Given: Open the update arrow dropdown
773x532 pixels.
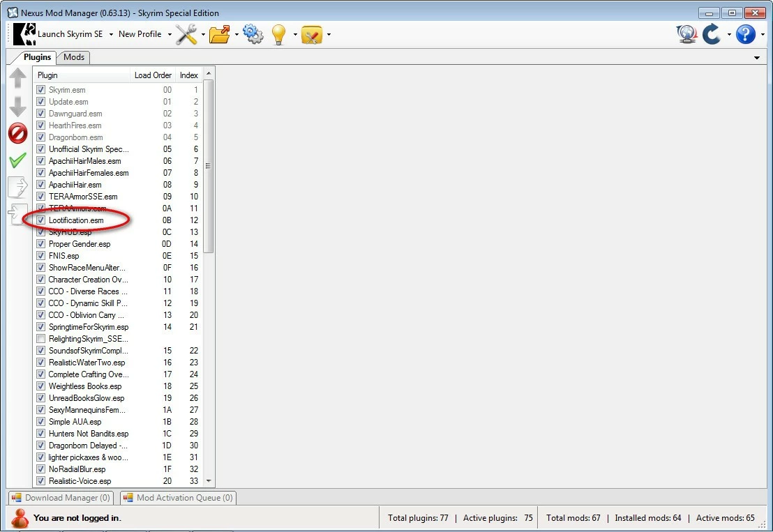Looking at the screenshot, I should pos(728,34).
